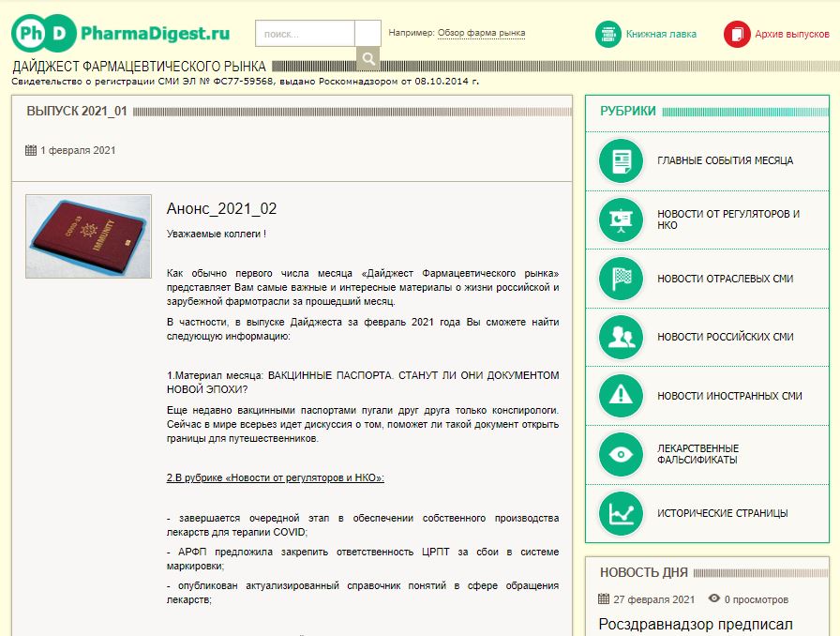Click the Новости российских СМИ people icon
The width and height of the screenshot is (840, 636).
click(621, 338)
